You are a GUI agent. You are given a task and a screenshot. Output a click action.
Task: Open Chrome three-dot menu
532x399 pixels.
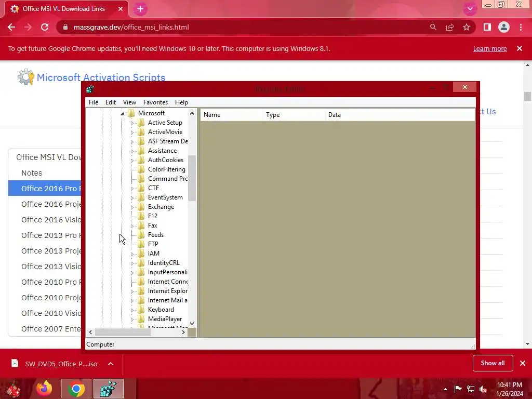521,27
